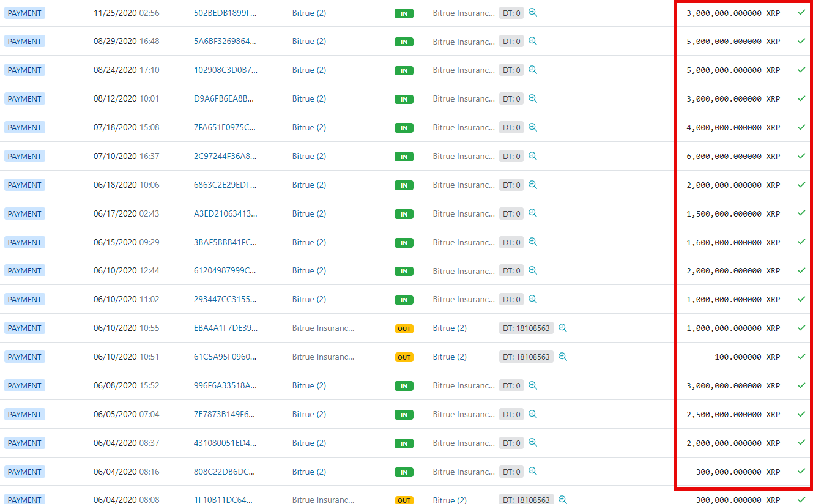The height and width of the screenshot is (504, 813).
Task: Open Bitrue (2) sender in 06/17/2020 row
Action: 309,214
